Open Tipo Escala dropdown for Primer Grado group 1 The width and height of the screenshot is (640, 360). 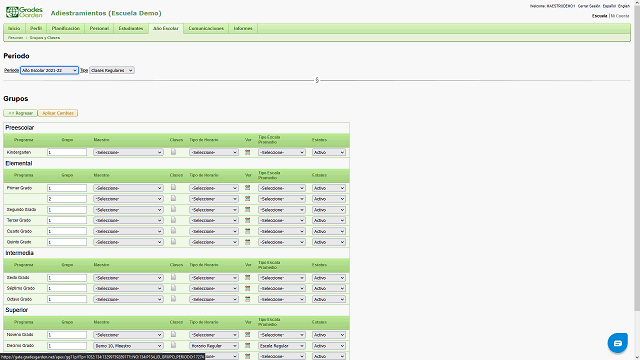point(282,188)
